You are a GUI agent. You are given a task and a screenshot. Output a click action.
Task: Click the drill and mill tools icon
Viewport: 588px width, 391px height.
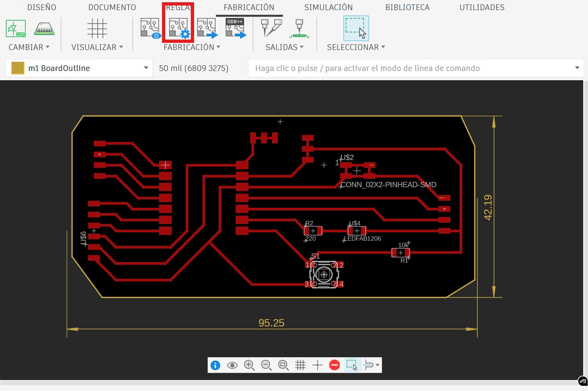[x=271, y=28]
